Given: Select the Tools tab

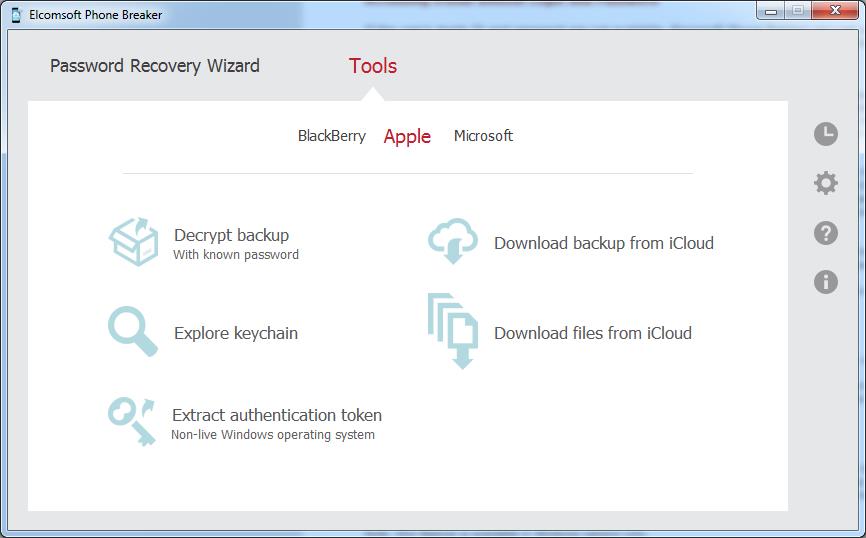Looking at the screenshot, I should click(x=373, y=66).
